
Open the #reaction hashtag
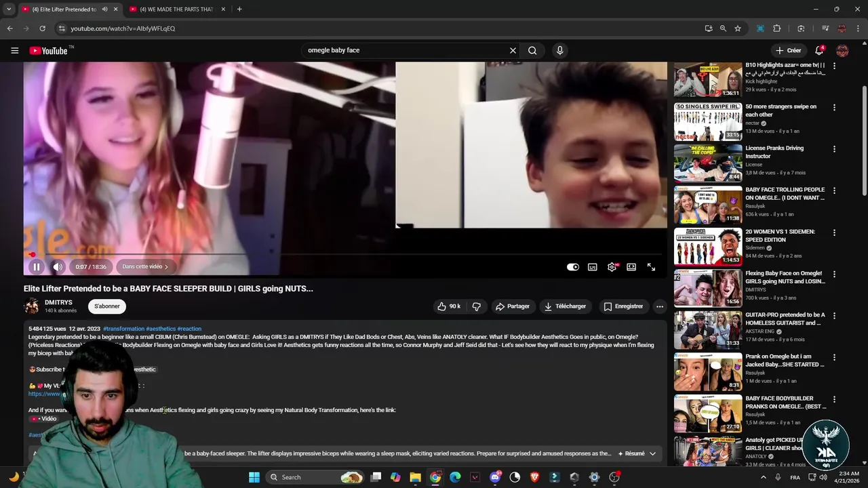(189, 329)
